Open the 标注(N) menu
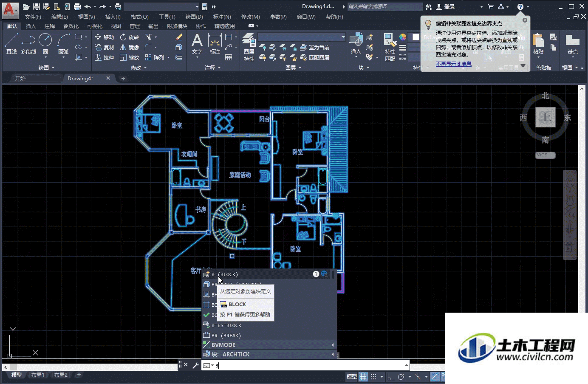The height and width of the screenshot is (384, 588). tap(222, 17)
